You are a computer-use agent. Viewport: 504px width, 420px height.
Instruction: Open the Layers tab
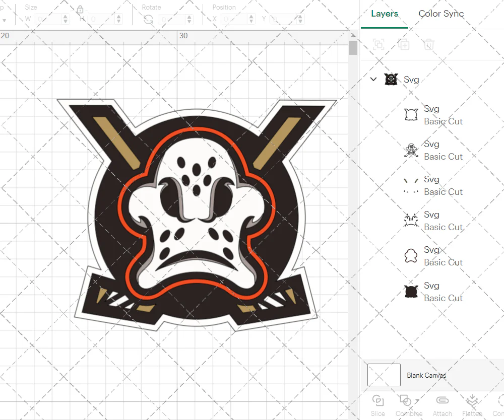click(x=384, y=14)
